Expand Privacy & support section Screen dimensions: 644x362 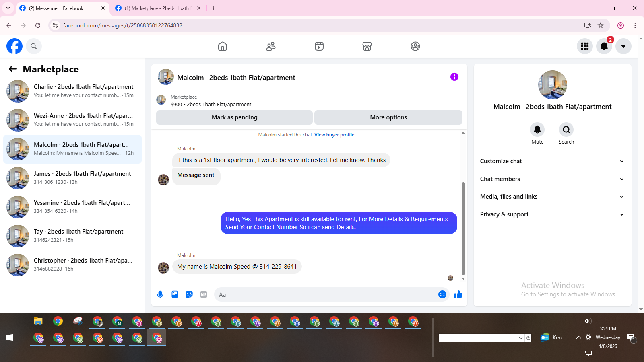tap(552, 214)
